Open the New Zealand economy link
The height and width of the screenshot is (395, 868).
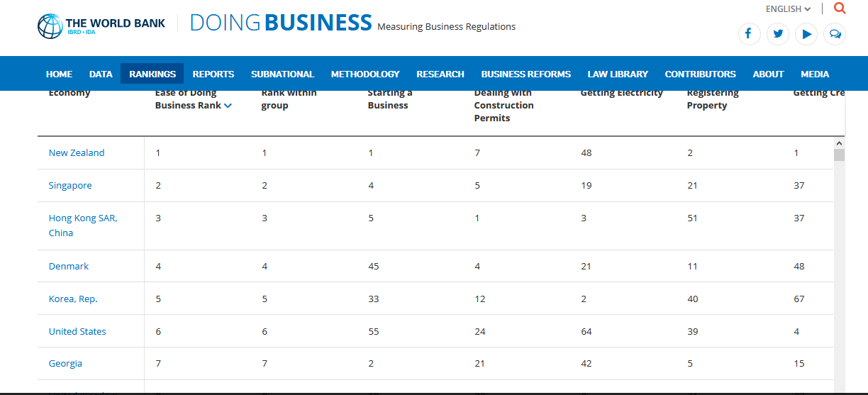pyautogui.click(x=77, y=152)
